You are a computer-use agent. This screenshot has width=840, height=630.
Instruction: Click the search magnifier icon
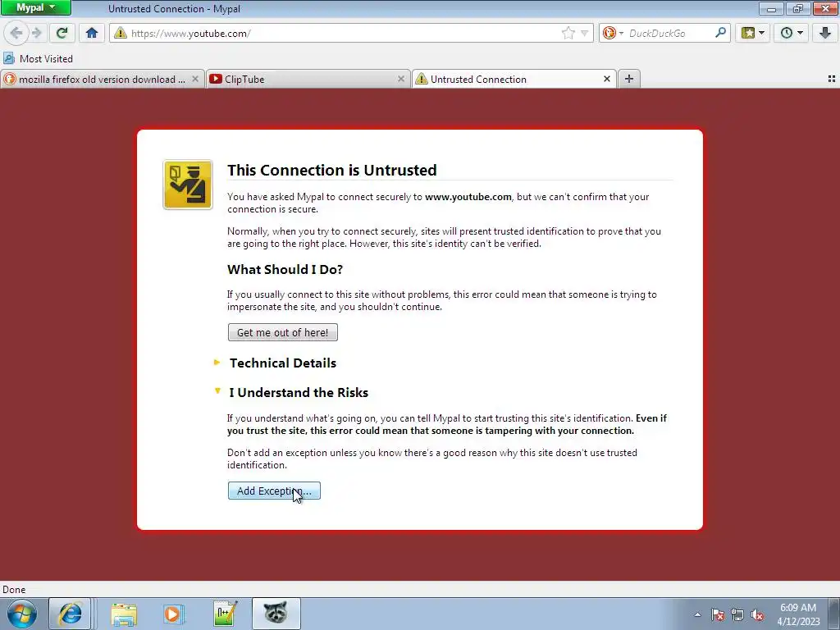[720, 33]
